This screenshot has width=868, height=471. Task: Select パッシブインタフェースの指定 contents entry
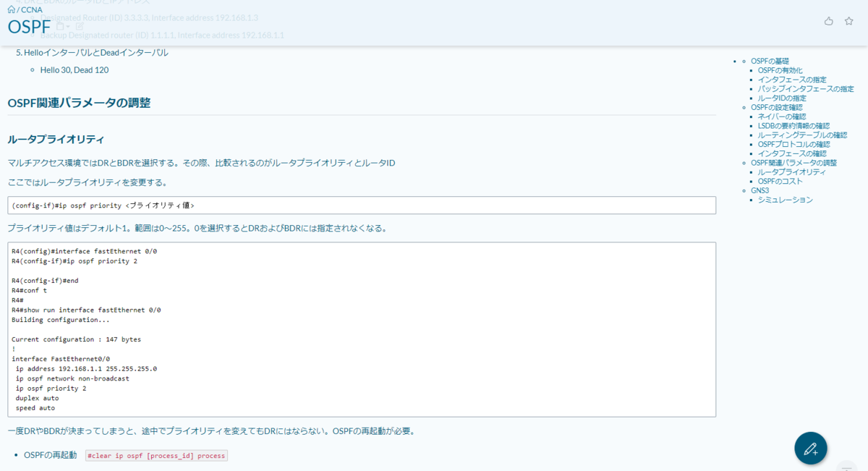pyautogui.click(x=806, y=89)
